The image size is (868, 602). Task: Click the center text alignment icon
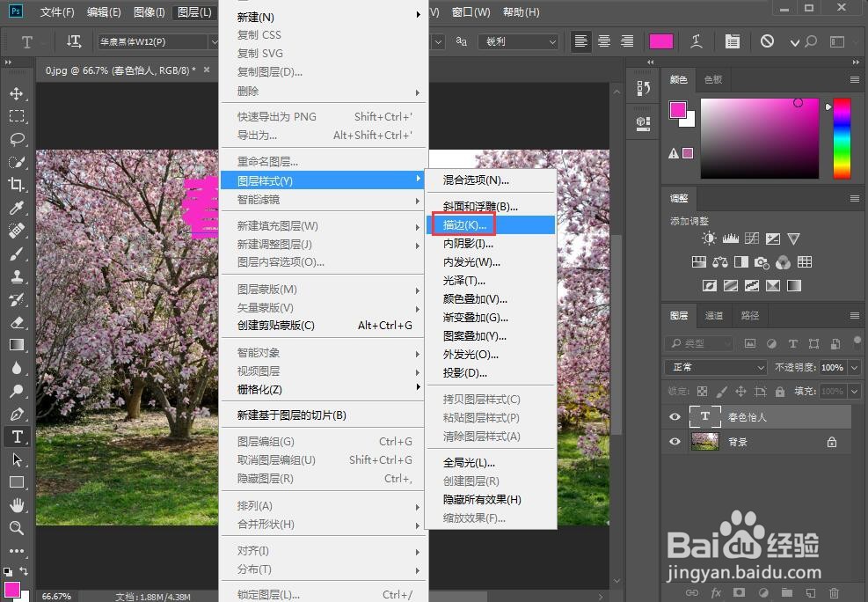603,40
